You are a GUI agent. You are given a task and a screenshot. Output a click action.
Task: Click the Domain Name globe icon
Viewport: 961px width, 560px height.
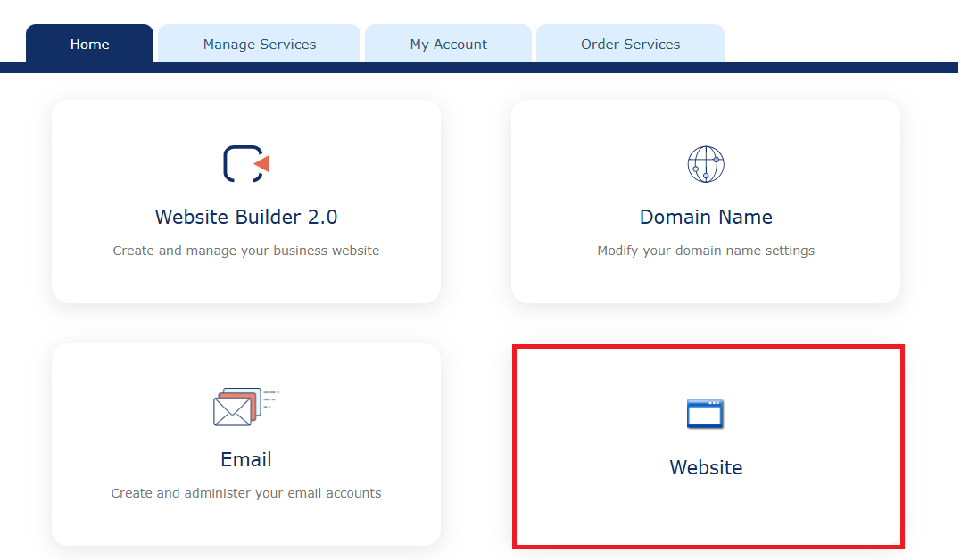click(x=706, y=164)
